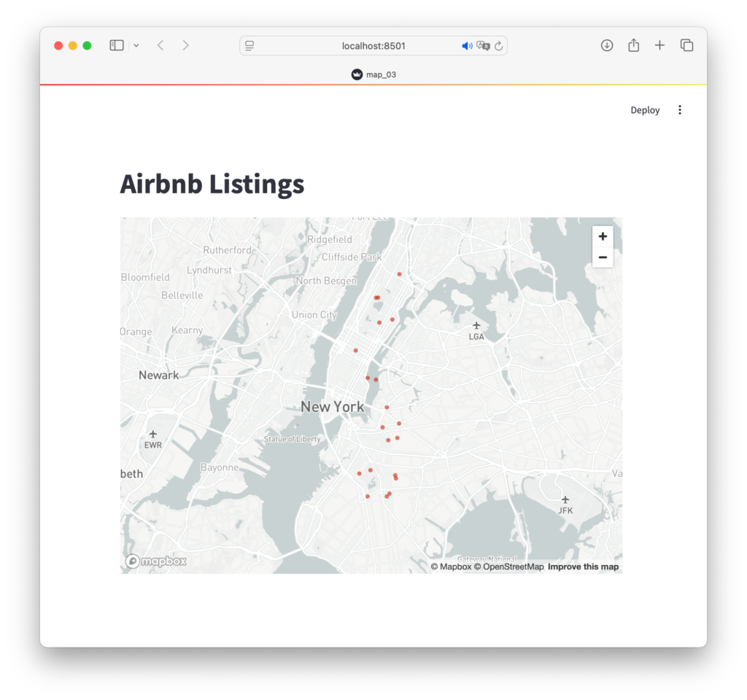Go back to the previous page
Image resolution: width=747 pixels, height=700 pixels.
click(x=160, y=45)
